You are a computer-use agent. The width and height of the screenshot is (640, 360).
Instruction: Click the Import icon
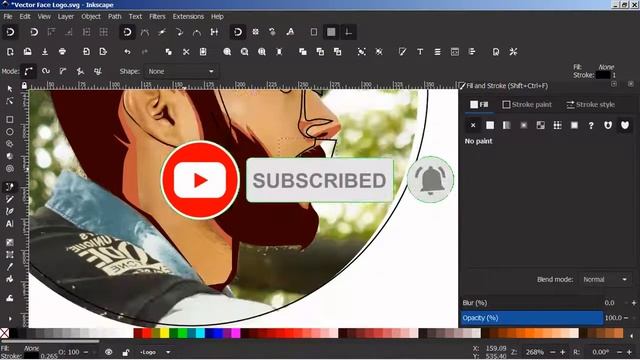pos(86,52)
